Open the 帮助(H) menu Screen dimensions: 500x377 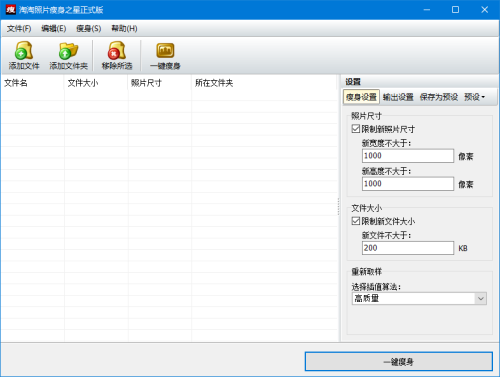(x=124, y=29)
